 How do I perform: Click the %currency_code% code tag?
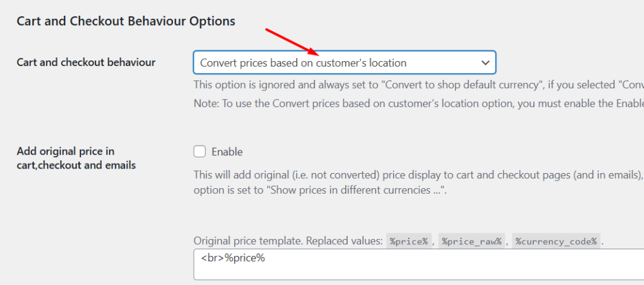(x=555, y=241)
